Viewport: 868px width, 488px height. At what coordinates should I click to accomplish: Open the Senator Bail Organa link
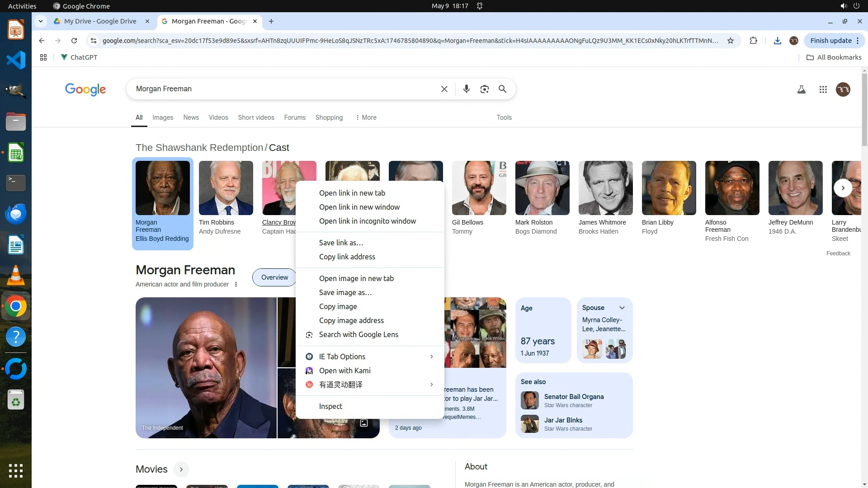(x=573, y=397)
